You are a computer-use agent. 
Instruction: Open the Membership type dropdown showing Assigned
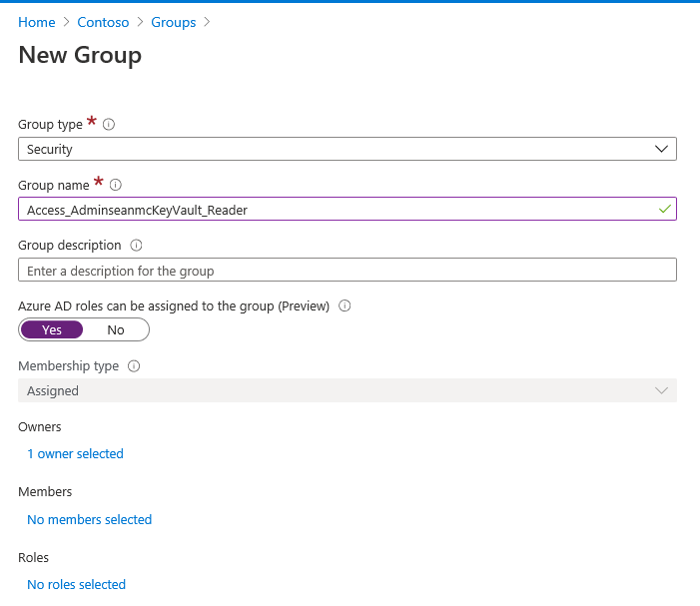coord(347,391)
